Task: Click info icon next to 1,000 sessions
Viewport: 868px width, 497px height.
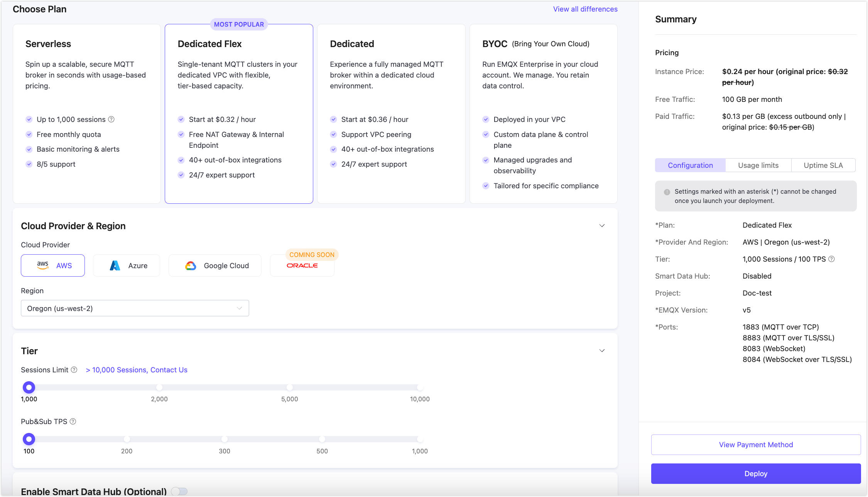Action: click(111, 119)
